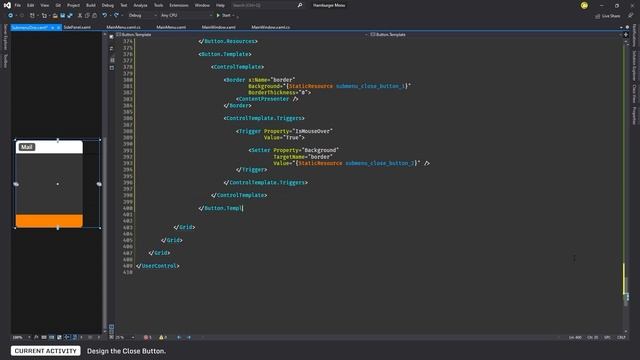Image resolution: width=640 pixels, height=360 pixels.
Task: Open the Debug menu
Action: coord(108,5)
